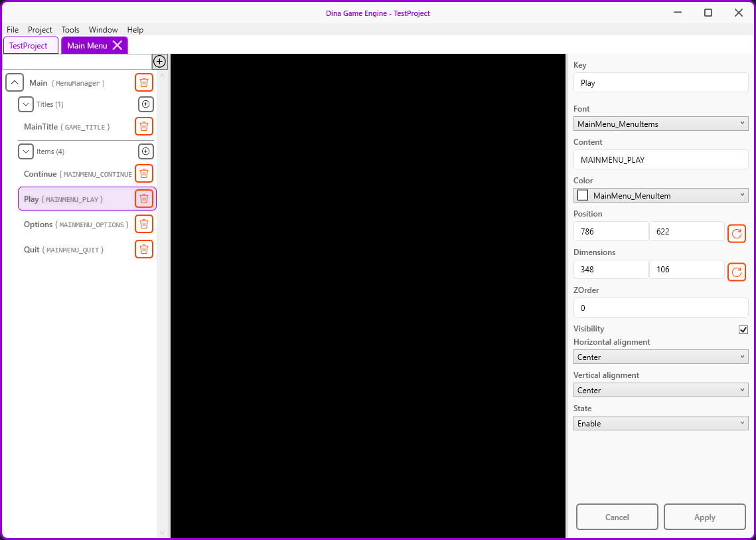756x540 pixels.
Task: Open the Project menu
Action: tap(40, 29)
